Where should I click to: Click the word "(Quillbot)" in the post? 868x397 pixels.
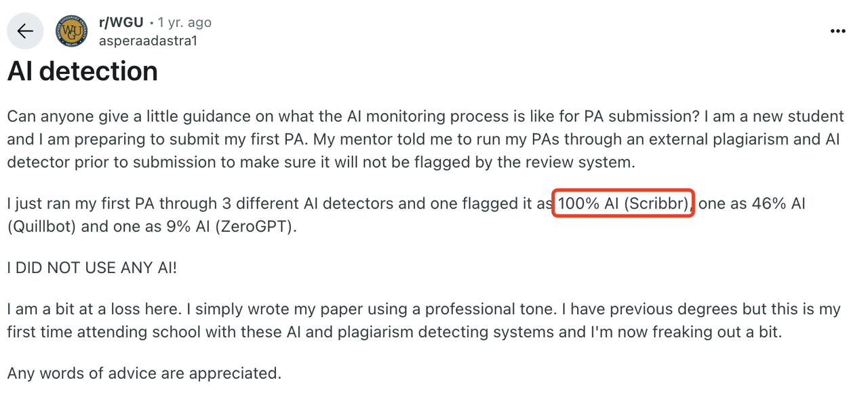click(x=41, y=226)
